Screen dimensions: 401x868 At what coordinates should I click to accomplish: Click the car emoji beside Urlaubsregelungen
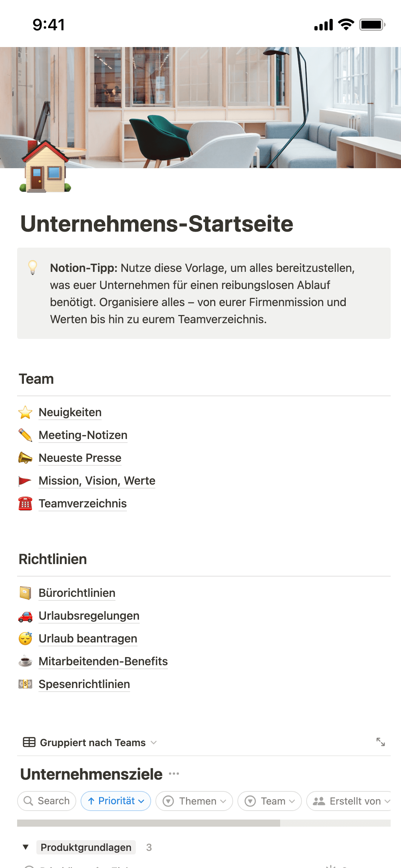(25, 616)
